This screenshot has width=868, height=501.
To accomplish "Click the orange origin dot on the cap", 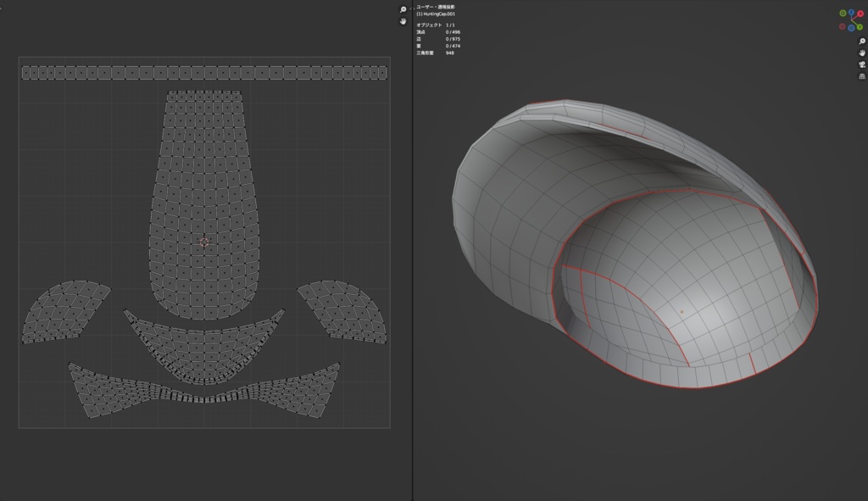I will [x=682, y=312].
